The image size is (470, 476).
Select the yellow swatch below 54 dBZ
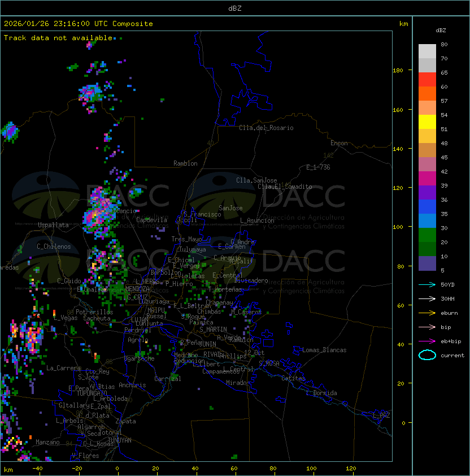coord(427,122)
